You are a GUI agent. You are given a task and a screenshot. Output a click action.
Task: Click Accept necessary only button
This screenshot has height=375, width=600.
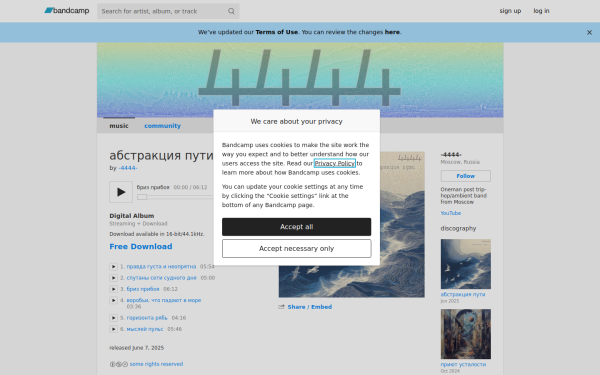(x=297, y=249)
